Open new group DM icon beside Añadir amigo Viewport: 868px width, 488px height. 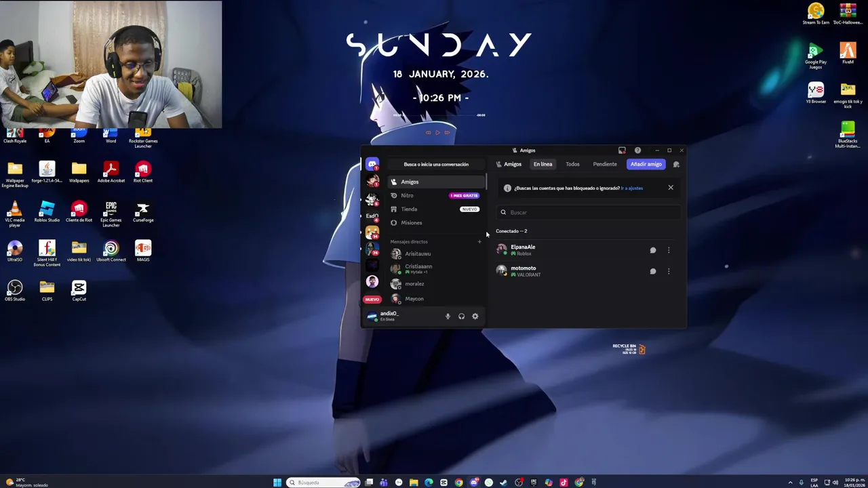click(676, 164)
